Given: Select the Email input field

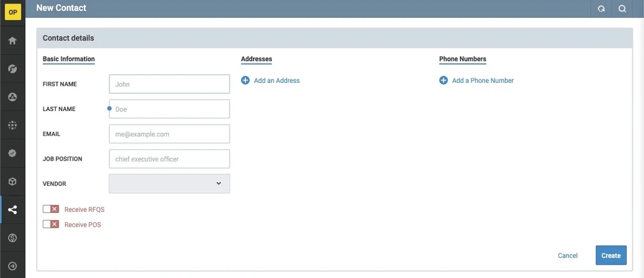Looking at the screenshot, I should [169, 134].
